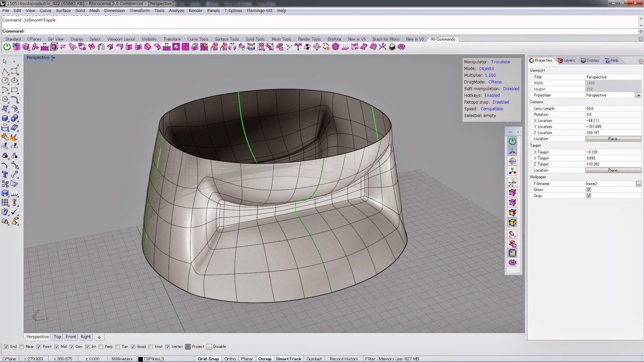This screenshot has width=644, height=362.
Task: Open the Projection dropdown arrow
Action: pos(638,95)
